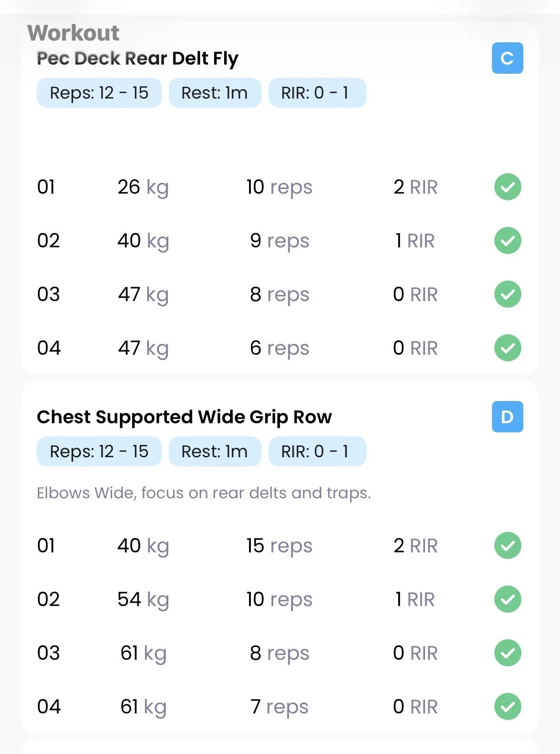Image resolution: width=560 pixels, height=754 pixels.
Task: Edit the 54 kg weight in Row set 02
Action: pyautogui.click(x=143, y=600)
